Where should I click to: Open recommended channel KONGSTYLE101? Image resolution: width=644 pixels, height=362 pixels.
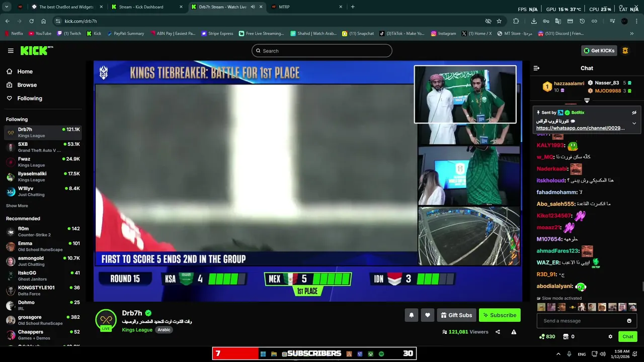[43, 291]
